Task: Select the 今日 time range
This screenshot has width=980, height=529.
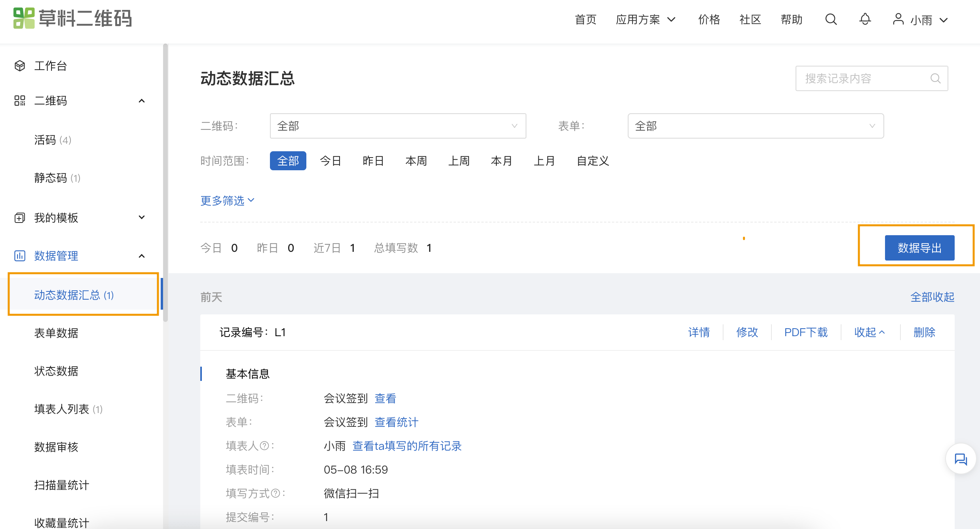Action: click(330, 161)
